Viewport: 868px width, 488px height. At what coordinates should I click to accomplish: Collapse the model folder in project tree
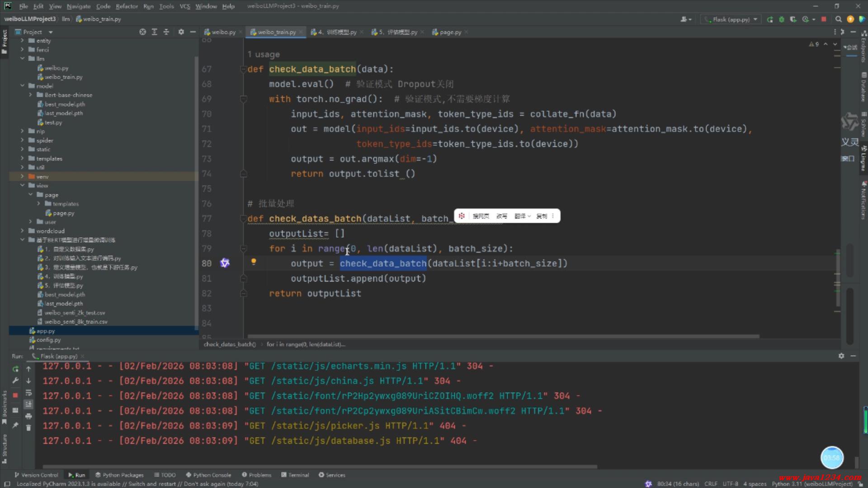click(22, 86)
